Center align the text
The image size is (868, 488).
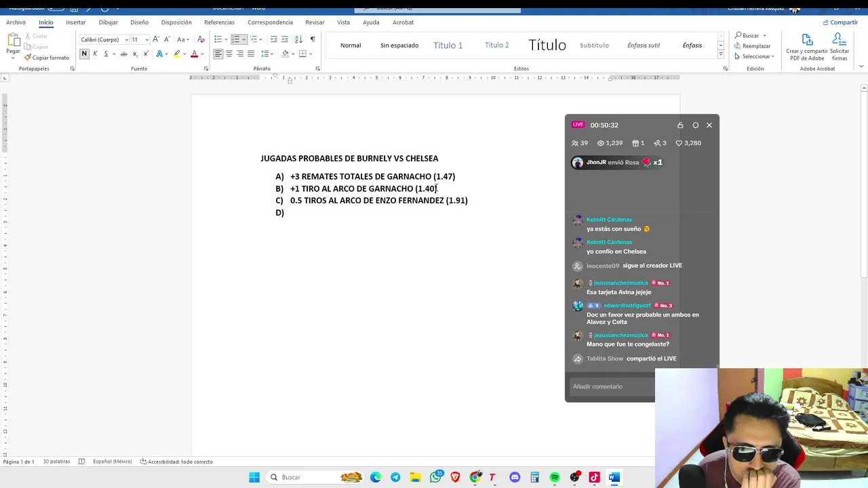(x=229, y=54)
